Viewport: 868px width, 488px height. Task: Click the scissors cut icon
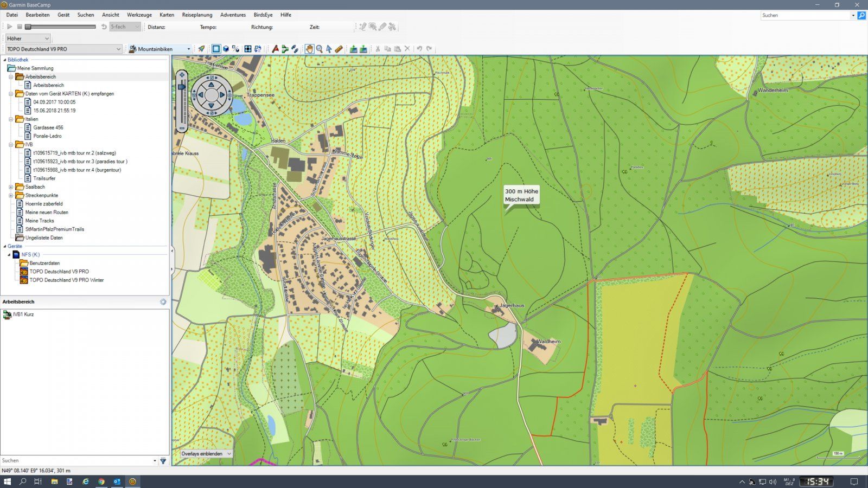pyautogui.click(x=378, y=49)
